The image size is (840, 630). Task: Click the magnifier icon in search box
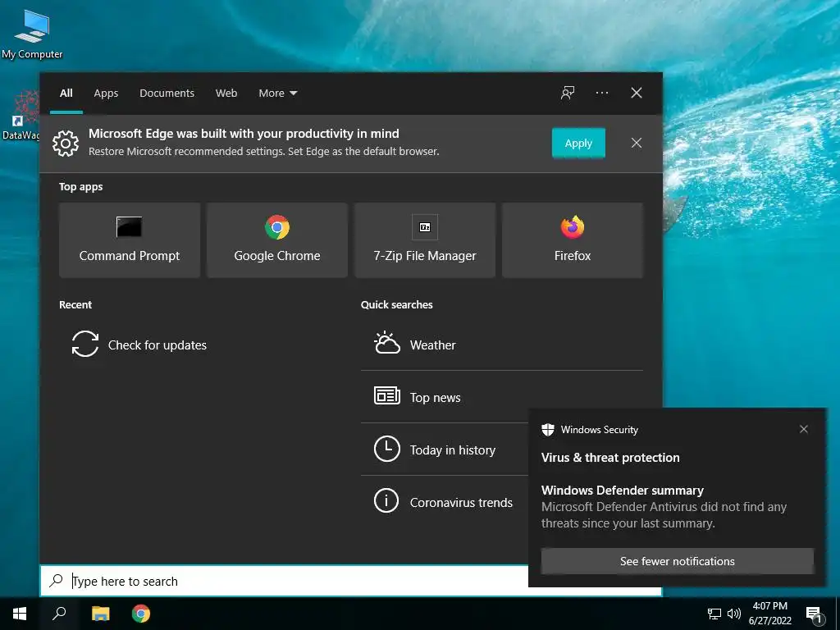click(57, 581)
